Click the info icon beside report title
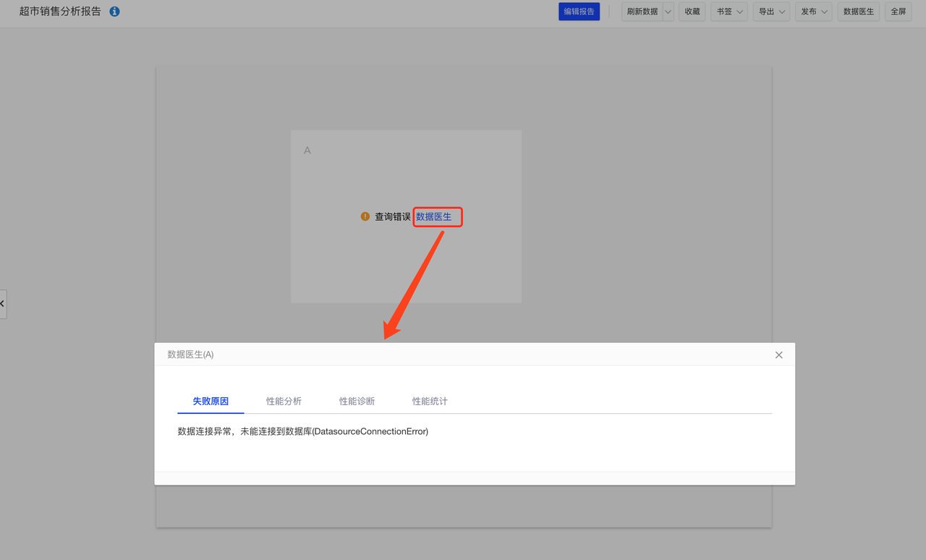The image size is (926, 560). (114, 12)
